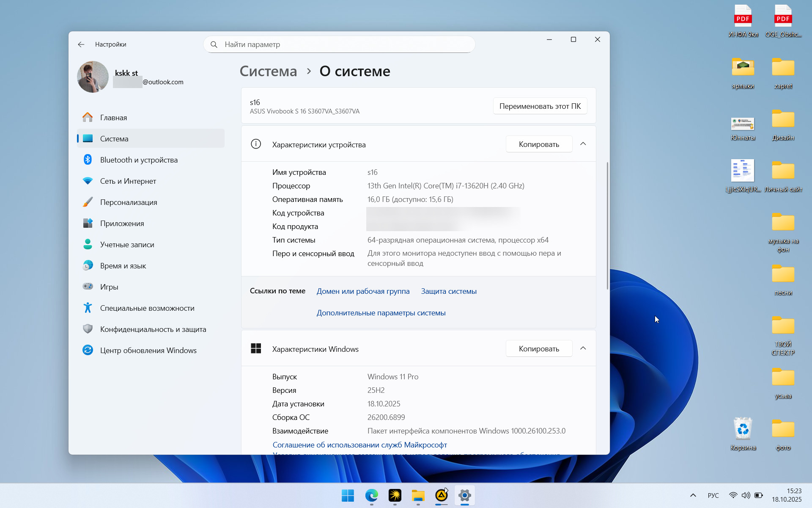Open Защита системы link

point(448,291)
